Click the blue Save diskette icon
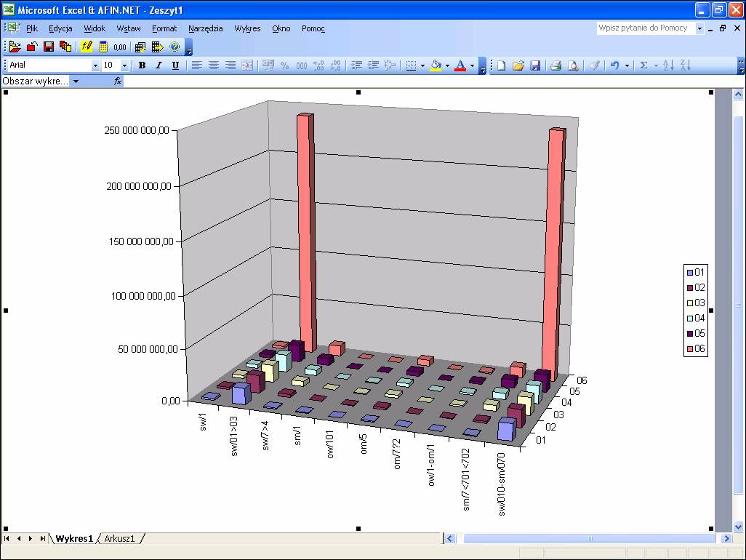 535,65
